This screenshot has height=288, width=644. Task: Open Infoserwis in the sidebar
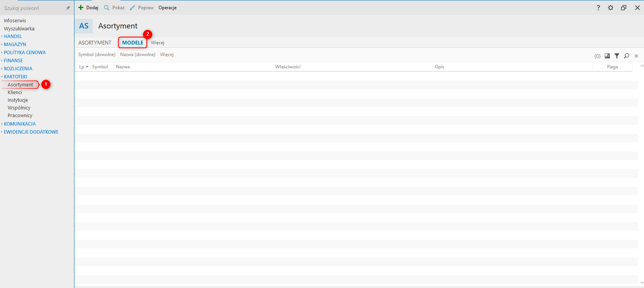tap(15, 21)
